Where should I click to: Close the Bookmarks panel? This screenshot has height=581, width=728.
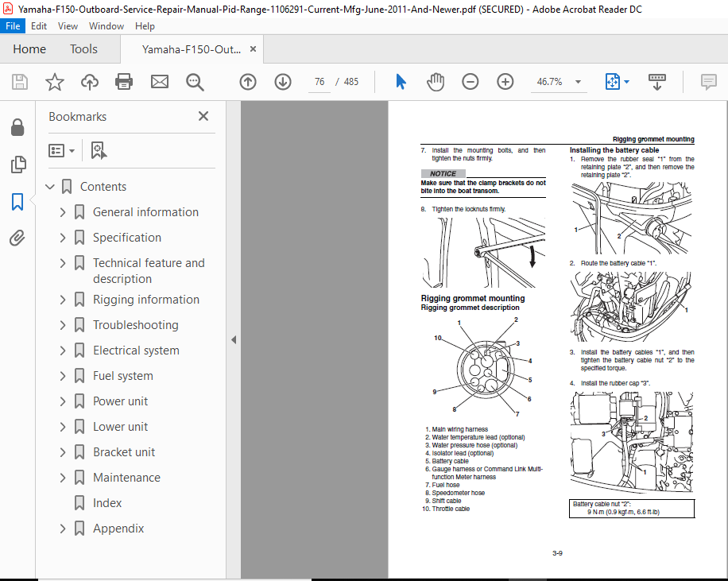coord(203,116)
